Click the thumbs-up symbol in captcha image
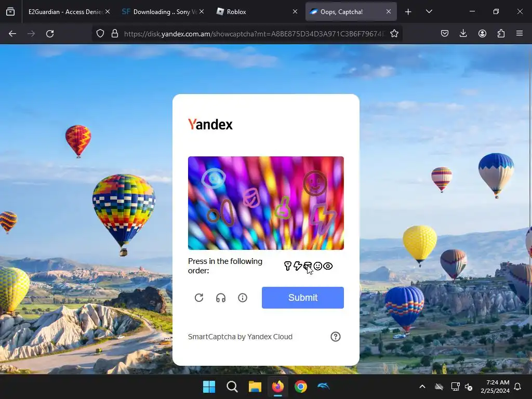Image resolution: width=532 pixels, height=399 pixels. pos(283,208)
